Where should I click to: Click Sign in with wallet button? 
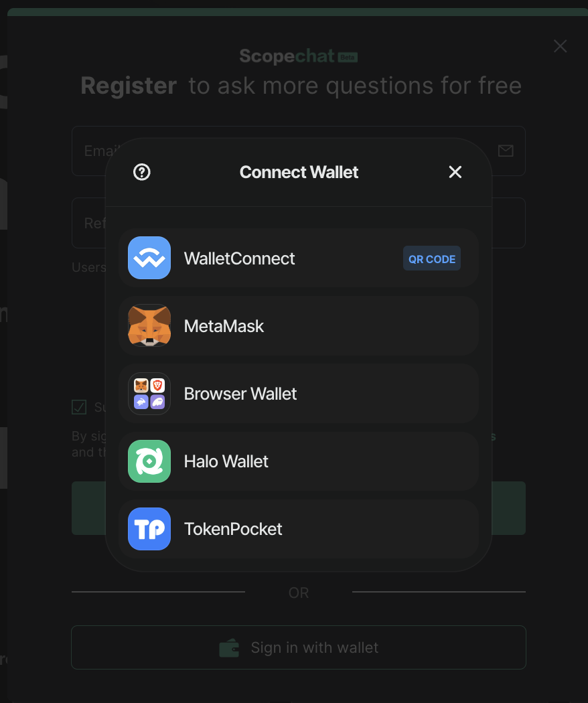298,647
